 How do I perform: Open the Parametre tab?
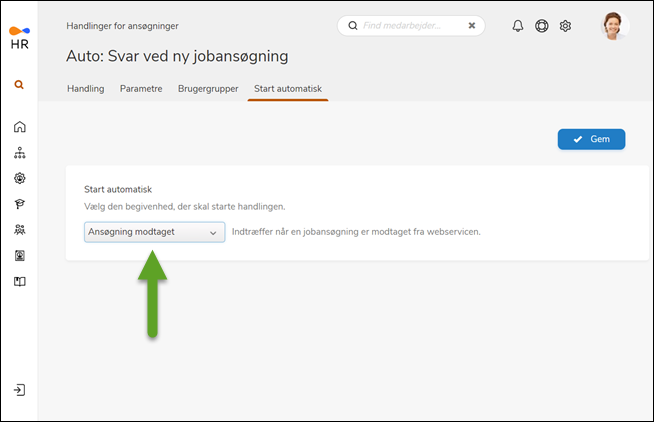click(x=141, y=89)
